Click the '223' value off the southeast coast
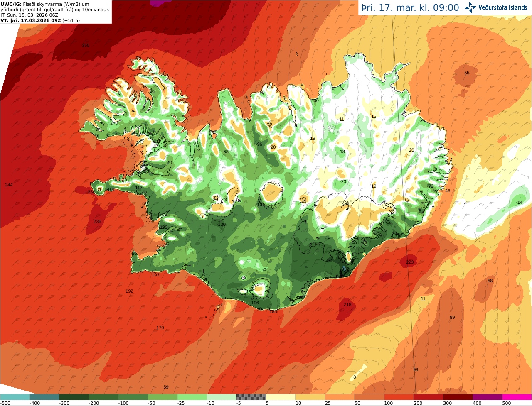Screen dimensions: 532x406 [410, 262]
